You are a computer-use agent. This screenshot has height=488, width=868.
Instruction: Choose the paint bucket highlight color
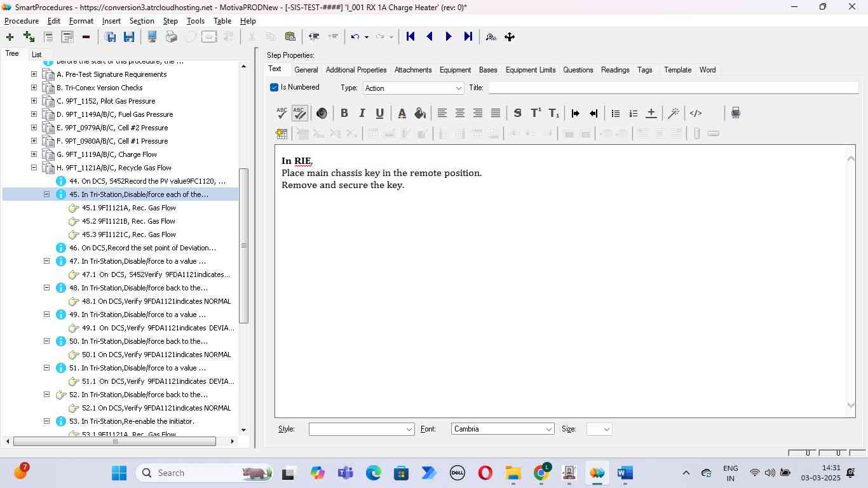click(419, 113)
